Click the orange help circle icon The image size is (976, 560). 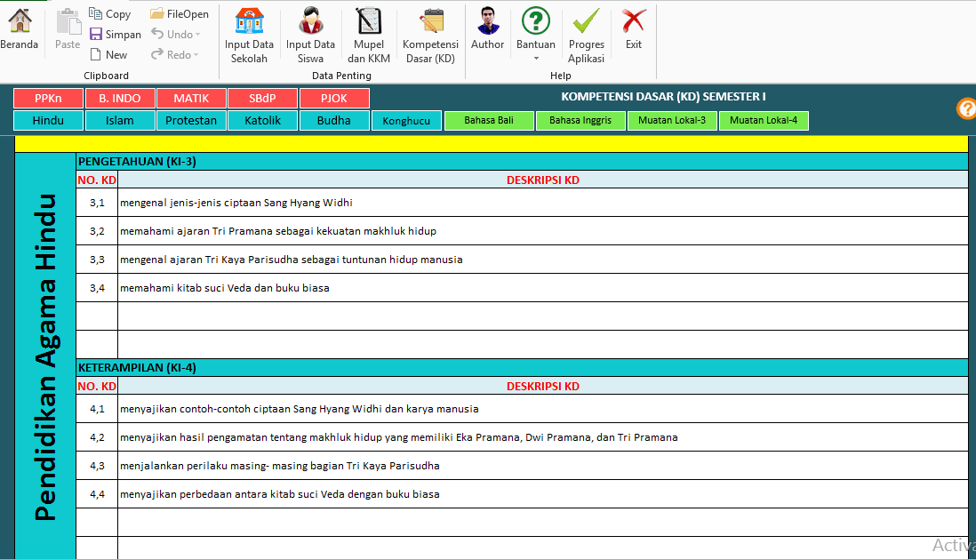pyautogui.click(x=966, y=108)
